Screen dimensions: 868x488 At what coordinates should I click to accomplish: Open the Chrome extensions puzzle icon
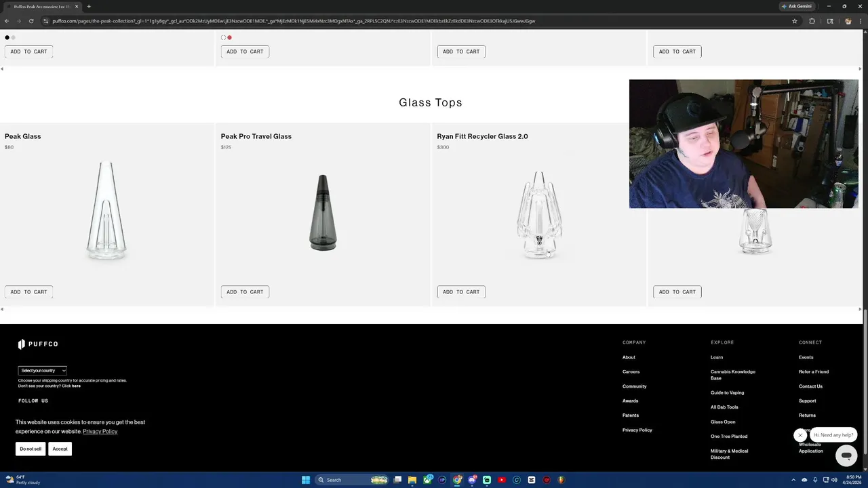(x=812, y=21)
